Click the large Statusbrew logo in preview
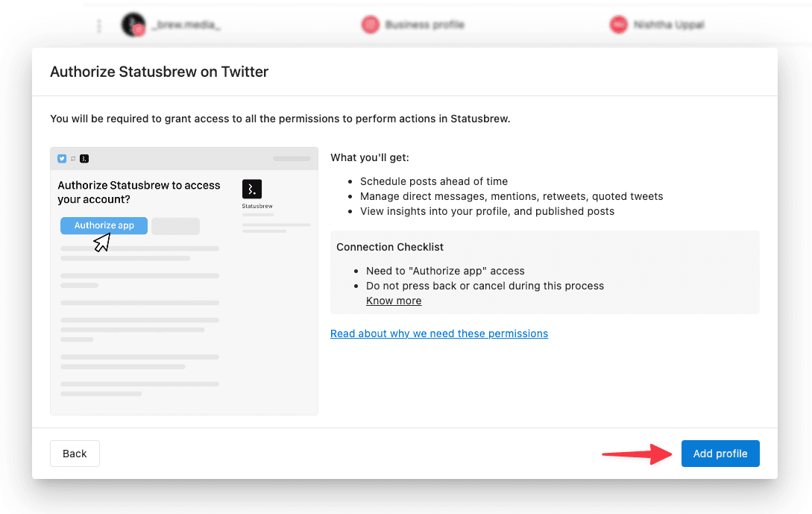The width and height of the screenshot is (812, 514). pos(252,189)
